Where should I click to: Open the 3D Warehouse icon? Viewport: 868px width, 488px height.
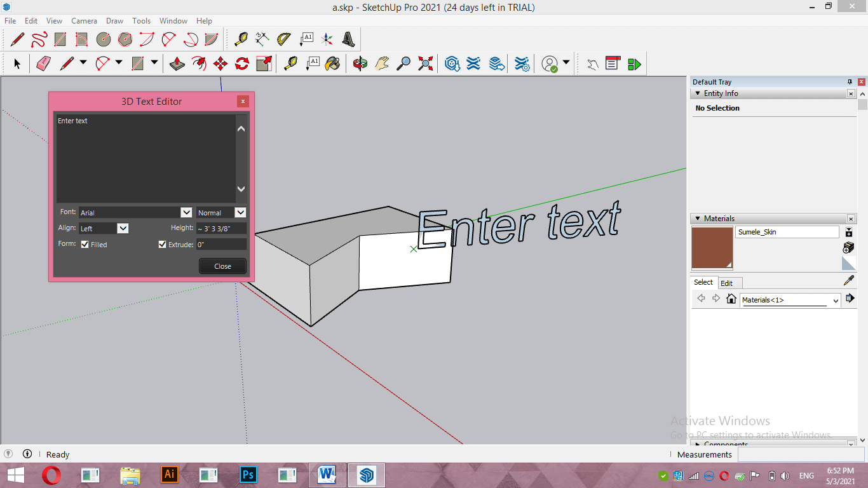452,64
